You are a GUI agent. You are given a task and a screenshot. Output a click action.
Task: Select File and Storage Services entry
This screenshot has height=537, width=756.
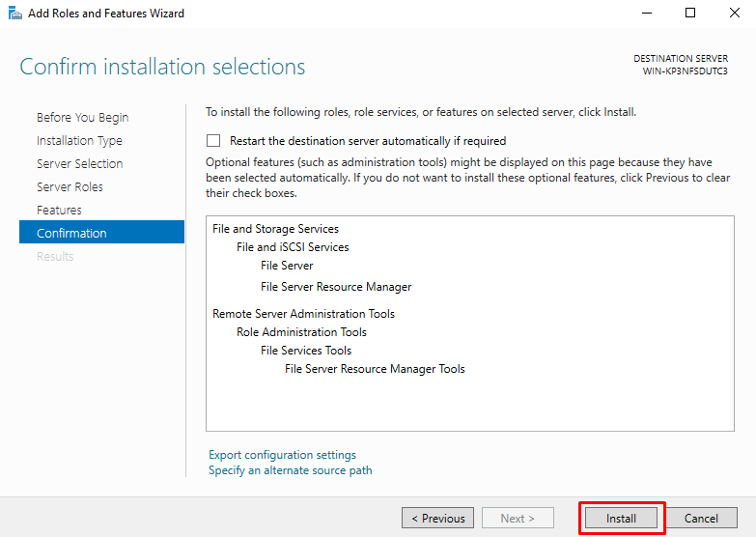[276, 229]
